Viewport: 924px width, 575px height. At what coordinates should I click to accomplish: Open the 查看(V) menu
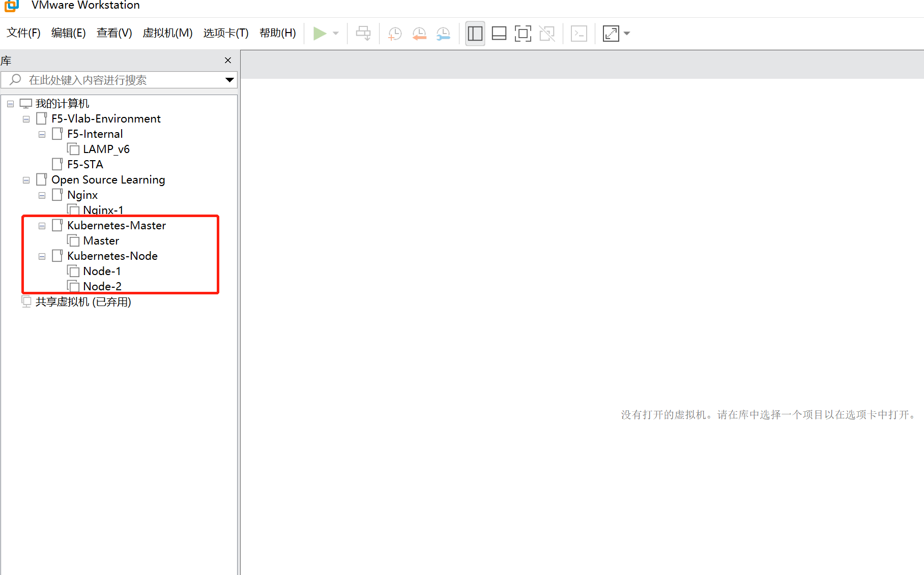(x=114, y=33)
